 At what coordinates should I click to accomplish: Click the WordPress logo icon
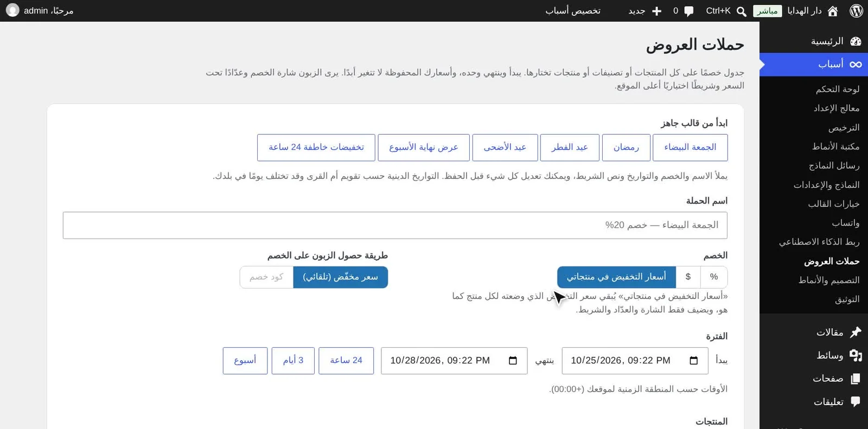coord(856,11)
